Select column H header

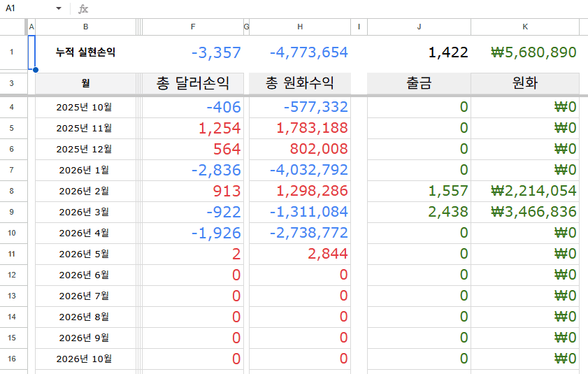[x=300, y=27]
